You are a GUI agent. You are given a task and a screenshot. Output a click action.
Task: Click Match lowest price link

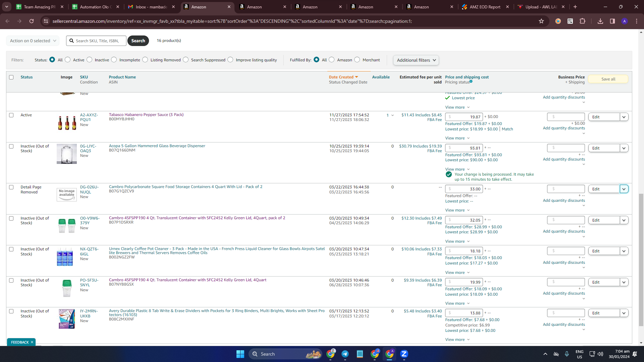click(507, 129)
